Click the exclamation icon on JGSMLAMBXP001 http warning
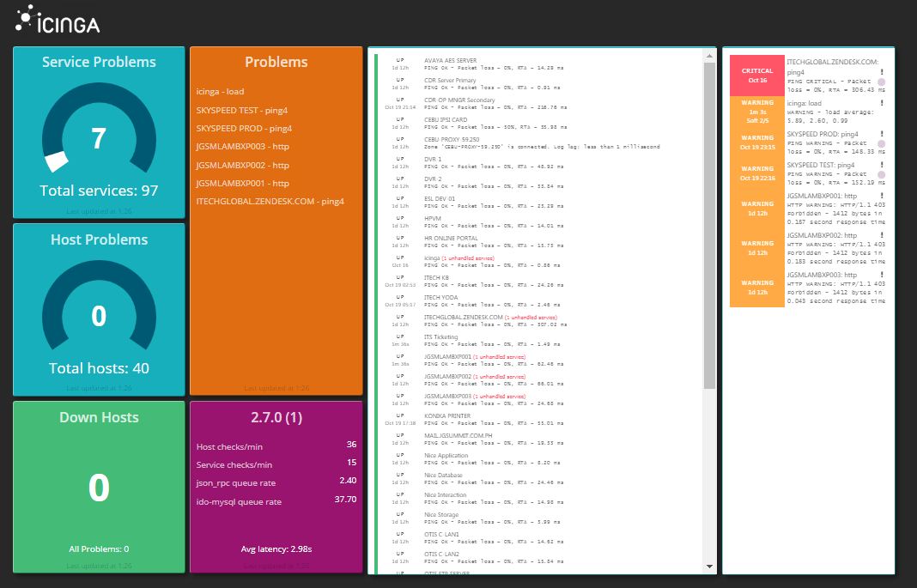 point(881,194)
